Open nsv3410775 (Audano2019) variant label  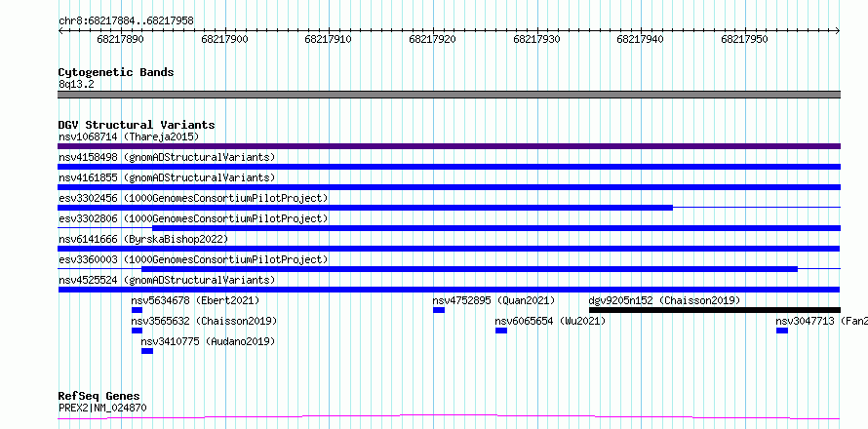pos(208,341)
